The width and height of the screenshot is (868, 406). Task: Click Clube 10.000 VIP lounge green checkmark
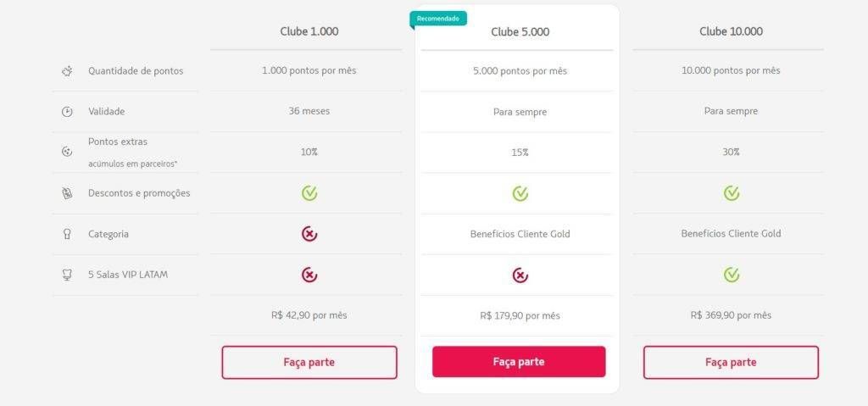[731, 275]
